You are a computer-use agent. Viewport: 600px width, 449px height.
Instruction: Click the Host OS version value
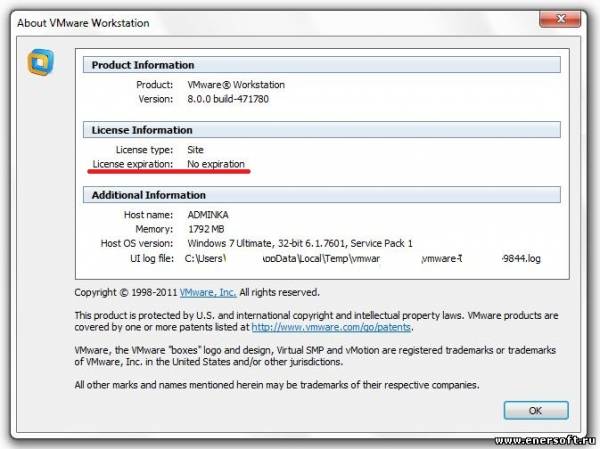click(300, 243)
